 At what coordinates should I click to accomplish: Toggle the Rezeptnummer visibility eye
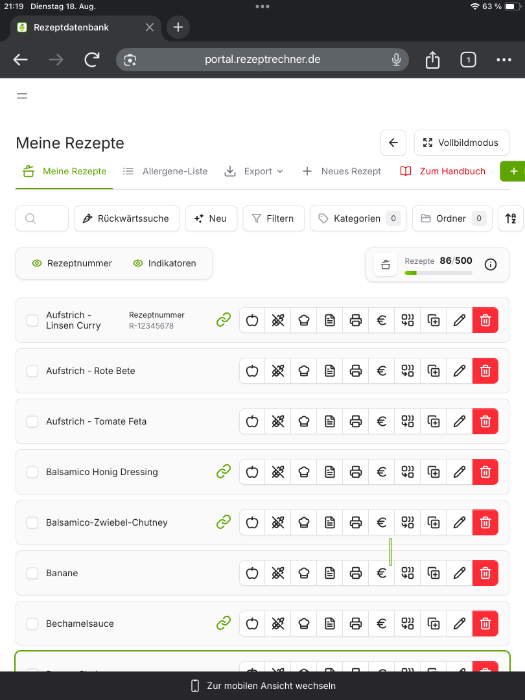coord(37,263)
